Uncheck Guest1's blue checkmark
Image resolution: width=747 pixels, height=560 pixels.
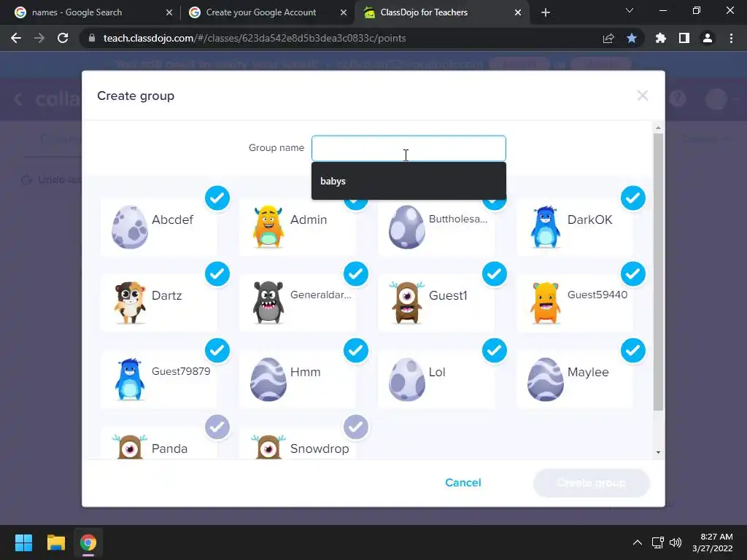click(x=495, y=274)
